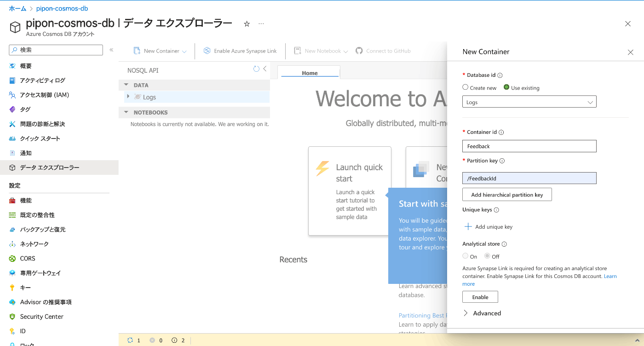
Task: Select the Create new radio button
Action: tap(466, 87)
